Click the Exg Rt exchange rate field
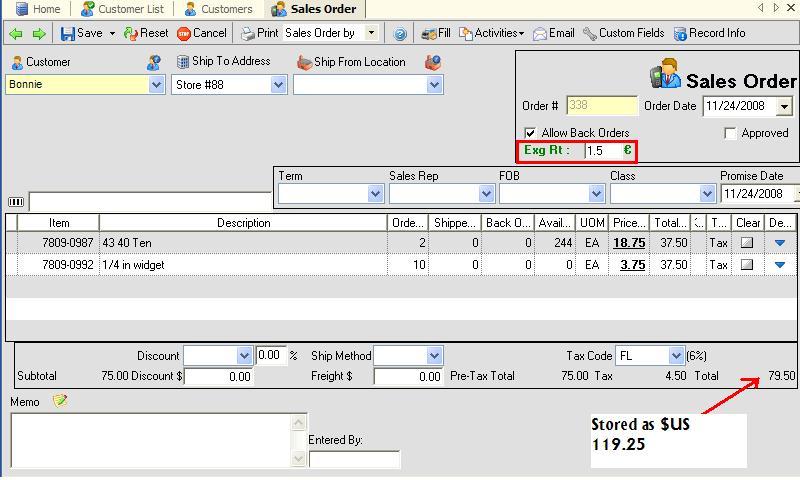 (x=602, y=151)
